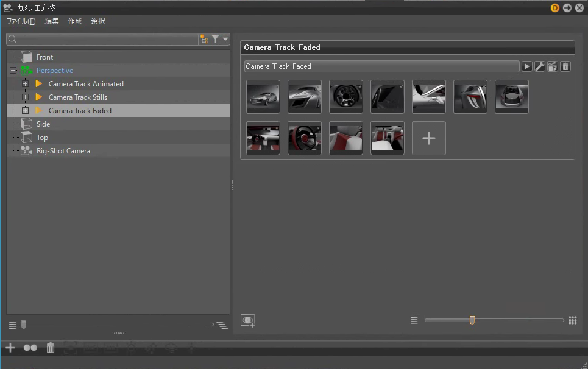Select the Perspective camera row
The image size is (588, 369).
click(x=118, y=71)
